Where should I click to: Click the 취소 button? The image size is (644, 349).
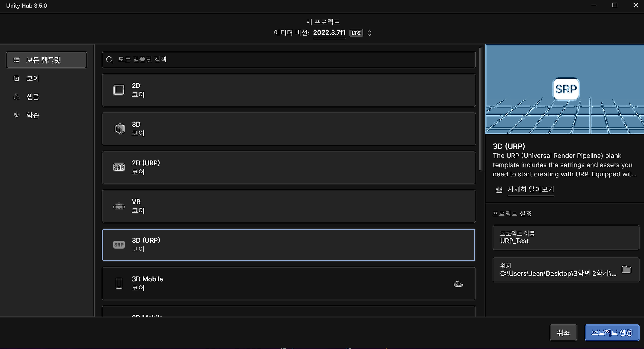click(563, 332)
